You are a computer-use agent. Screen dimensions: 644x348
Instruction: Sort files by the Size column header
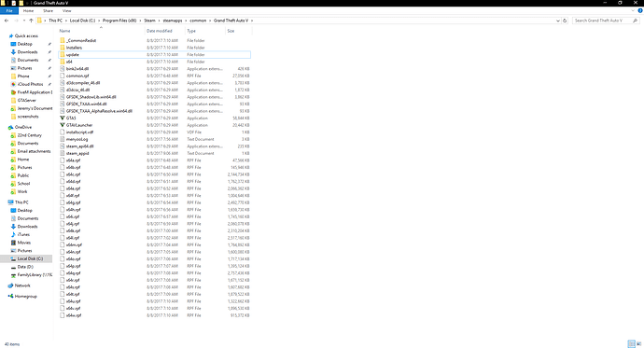231,31
